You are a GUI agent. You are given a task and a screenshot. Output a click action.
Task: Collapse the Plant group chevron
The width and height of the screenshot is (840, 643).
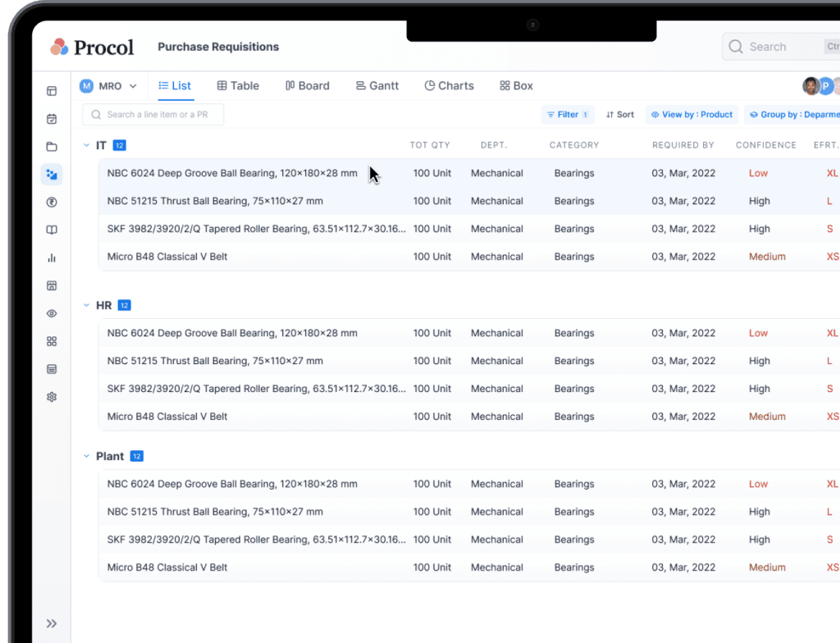coord(86,456)
